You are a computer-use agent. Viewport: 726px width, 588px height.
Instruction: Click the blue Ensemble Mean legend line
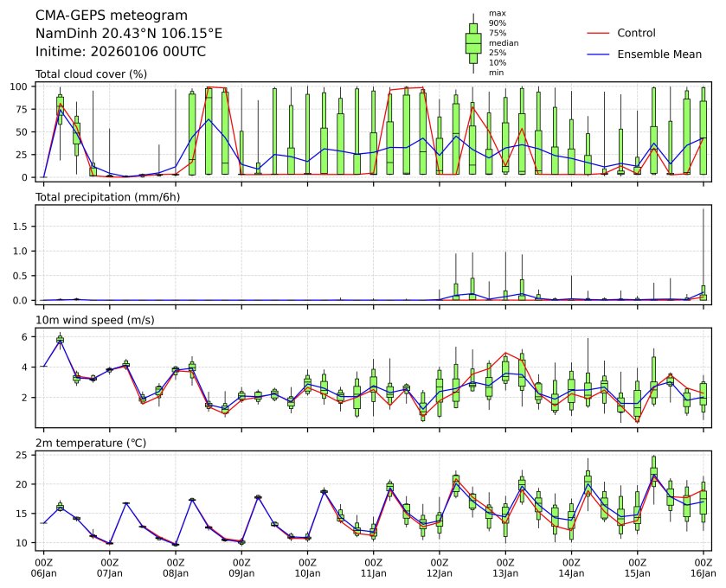[600, 54]
